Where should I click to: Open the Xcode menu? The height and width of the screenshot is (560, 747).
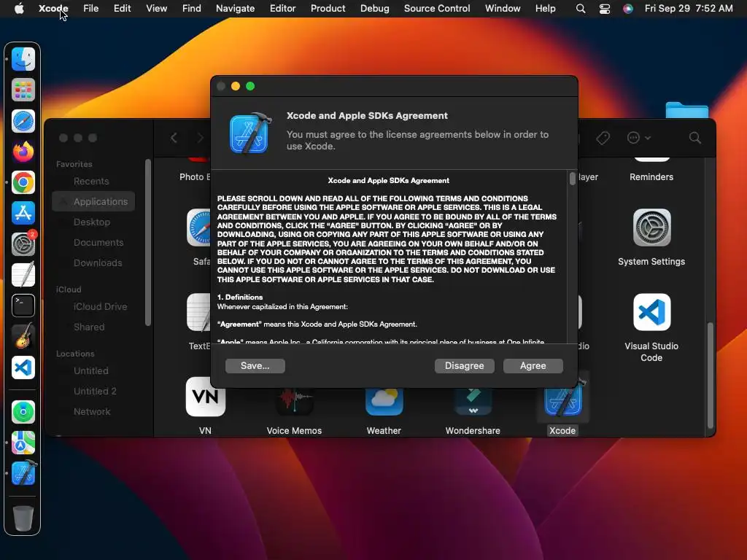53,8
